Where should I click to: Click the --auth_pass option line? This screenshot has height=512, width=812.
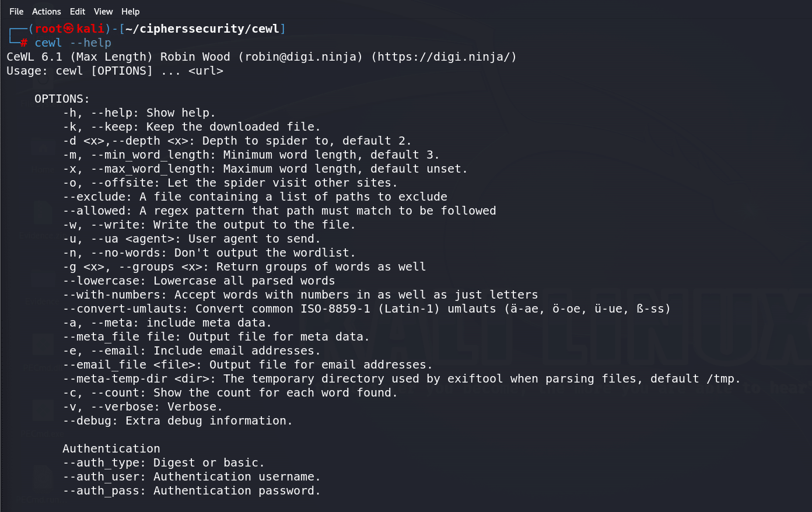[192, 490]
